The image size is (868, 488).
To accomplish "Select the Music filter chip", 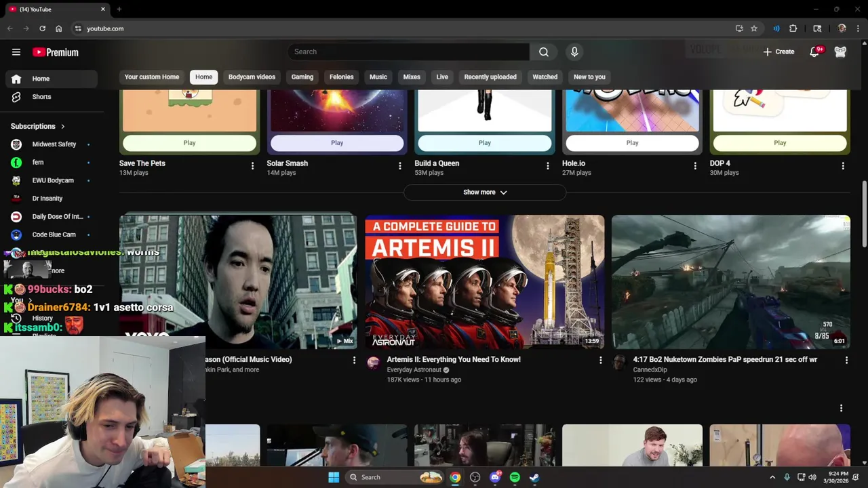I will 378,77.
